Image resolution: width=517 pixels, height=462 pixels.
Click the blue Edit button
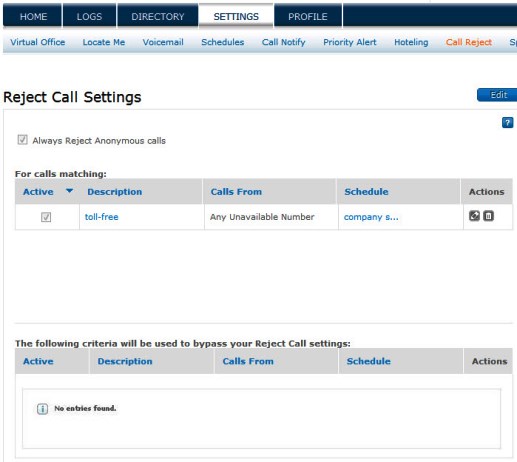(x=498, y=95)
